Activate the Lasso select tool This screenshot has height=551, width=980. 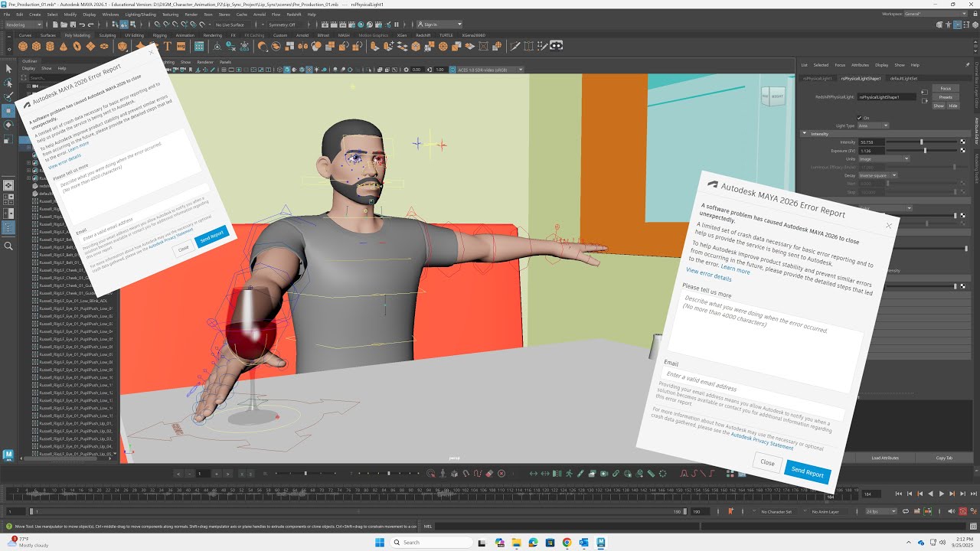[x=8, y=83]
